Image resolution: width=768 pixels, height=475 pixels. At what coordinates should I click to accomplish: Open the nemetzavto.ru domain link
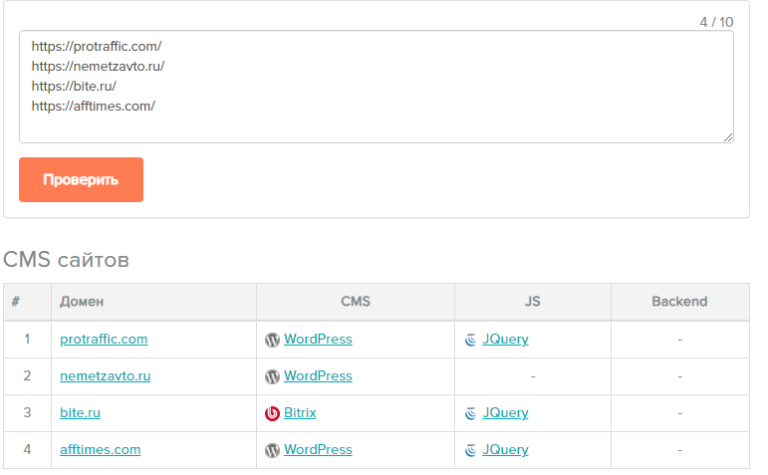tap(105, 376)
